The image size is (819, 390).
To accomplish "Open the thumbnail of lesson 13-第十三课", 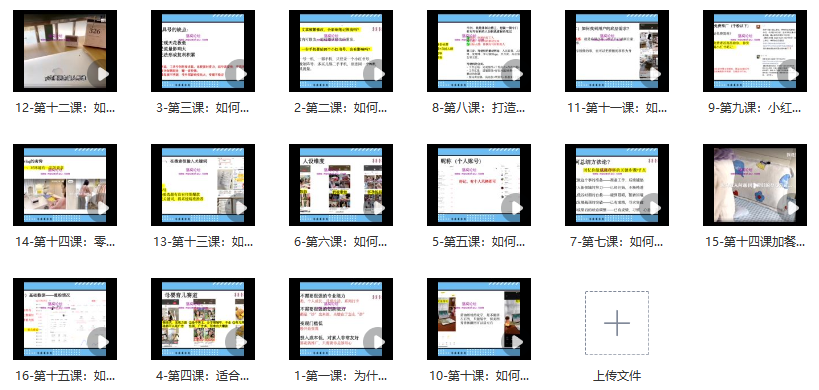I will pos(203,185).
